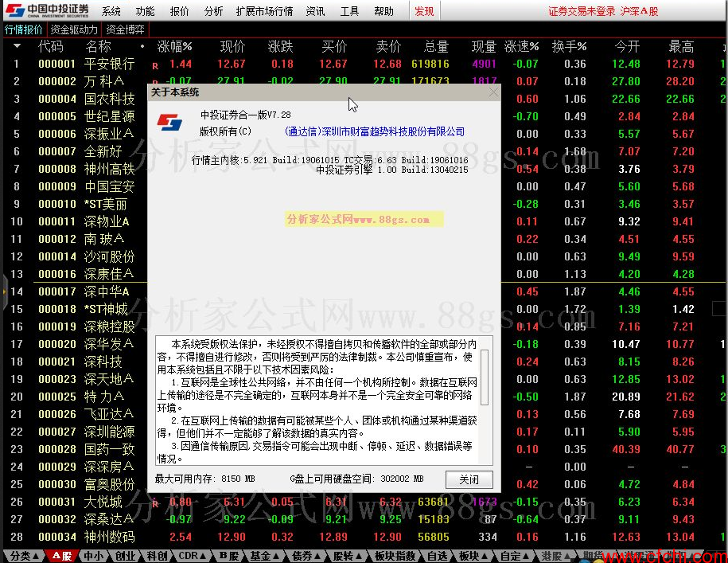Open the 资讯 menu
This screenshot has width=728, height=563.
coord(315,11)
